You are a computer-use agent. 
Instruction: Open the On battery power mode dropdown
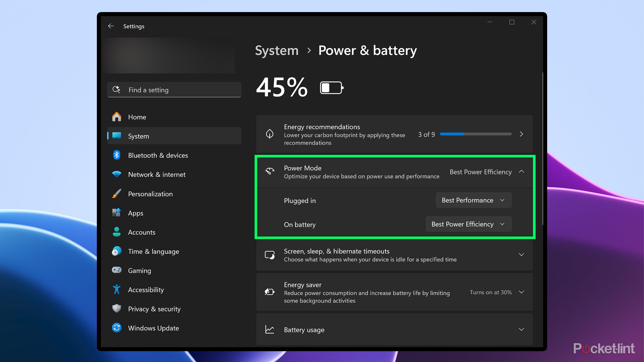coord(468,224)
